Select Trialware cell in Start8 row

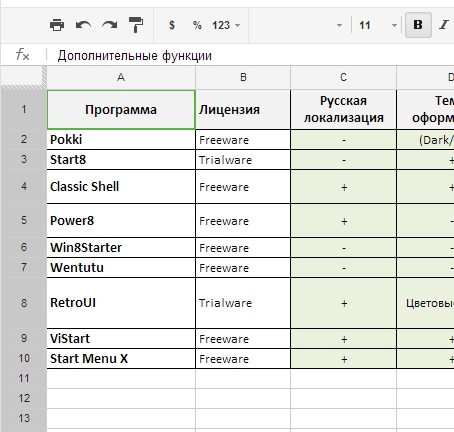coord(243,160)
